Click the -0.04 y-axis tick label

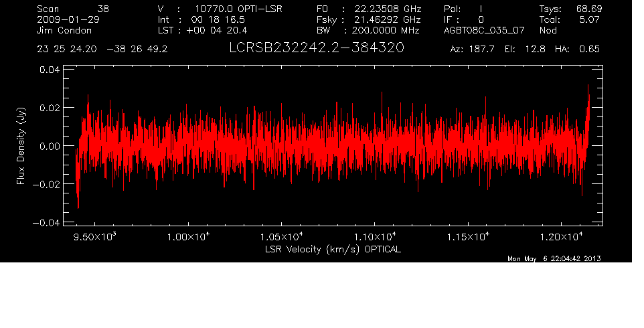point(46,223)
